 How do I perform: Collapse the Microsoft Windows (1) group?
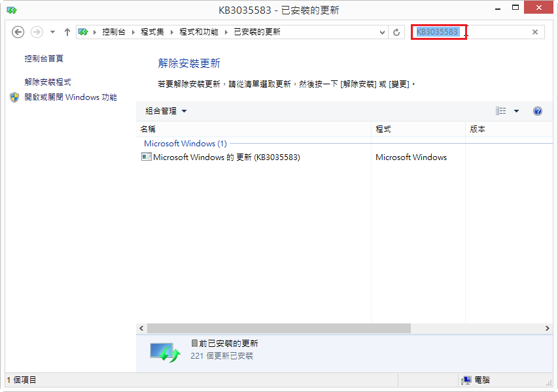click(185, 144)
